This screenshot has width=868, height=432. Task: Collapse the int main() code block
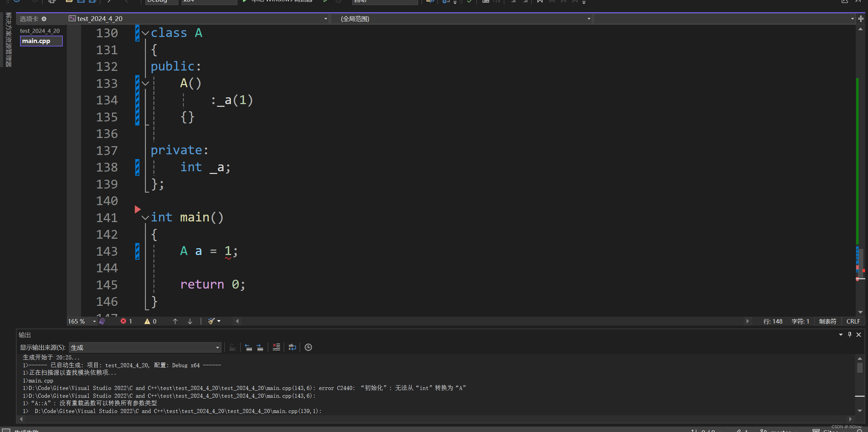tap(145, 218)
